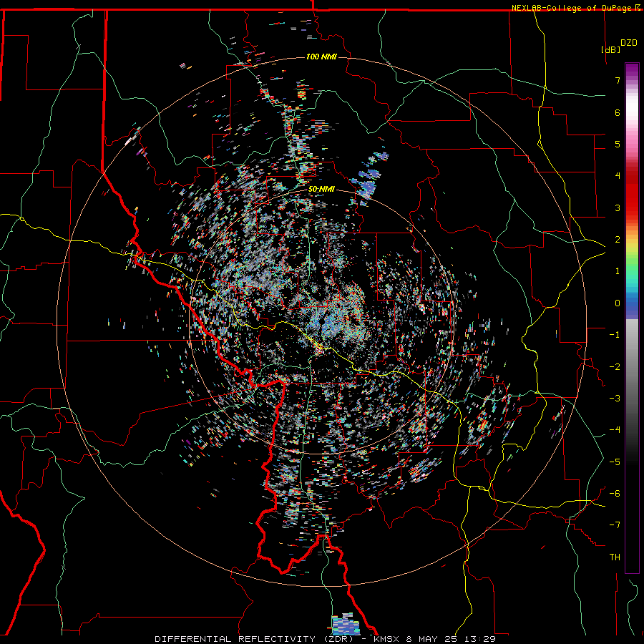The height and width of the screenshot is (644, 644).
Task: Click the -2 value on the scale
Action: pos(615,367)
